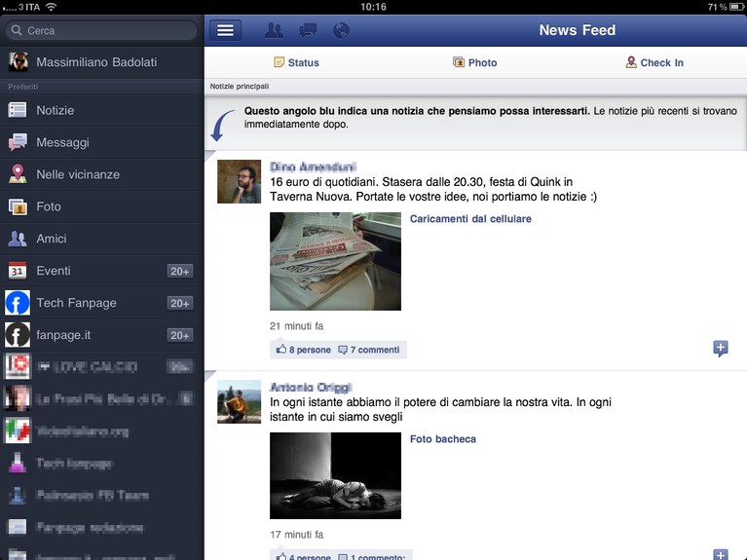Viewport: 747px width, 560px height.
Task: Open Massimiliano Badolati profile avatar
Action: (x=19, y=62)
